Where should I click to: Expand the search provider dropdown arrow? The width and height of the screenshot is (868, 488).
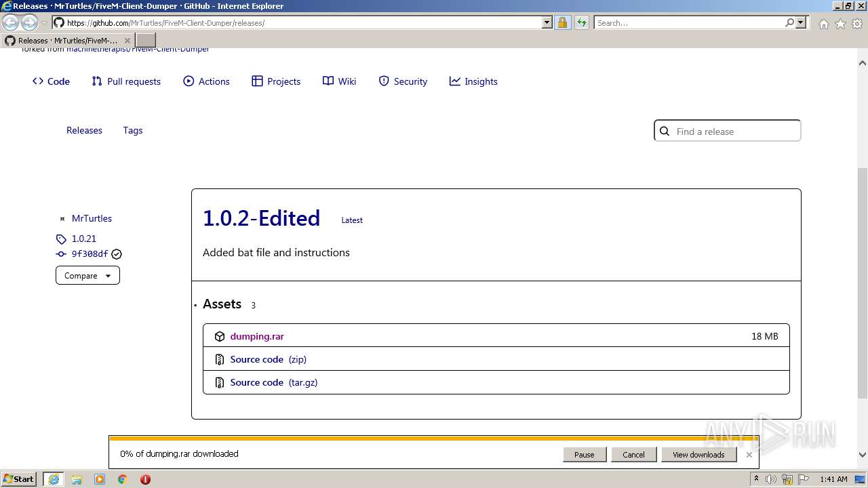coord(801,22)
